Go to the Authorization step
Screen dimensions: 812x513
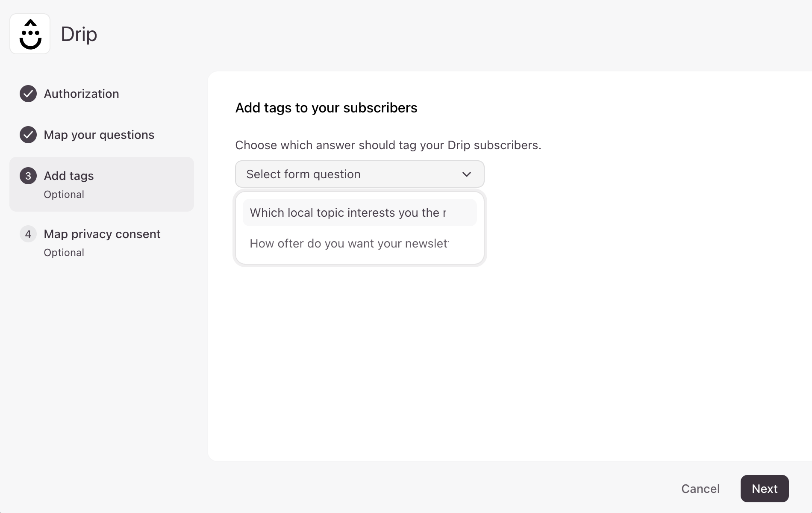click(x=81, y=94)
